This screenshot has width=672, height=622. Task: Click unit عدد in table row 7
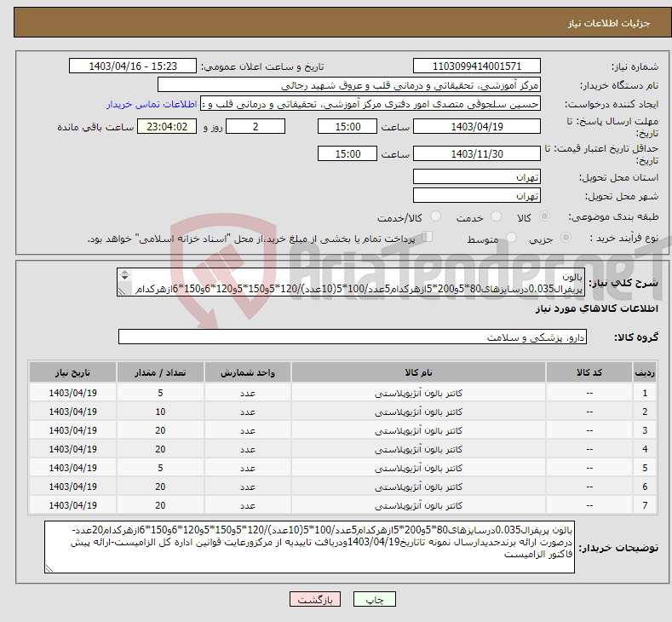pyautogui.click(x=248, y=506)
